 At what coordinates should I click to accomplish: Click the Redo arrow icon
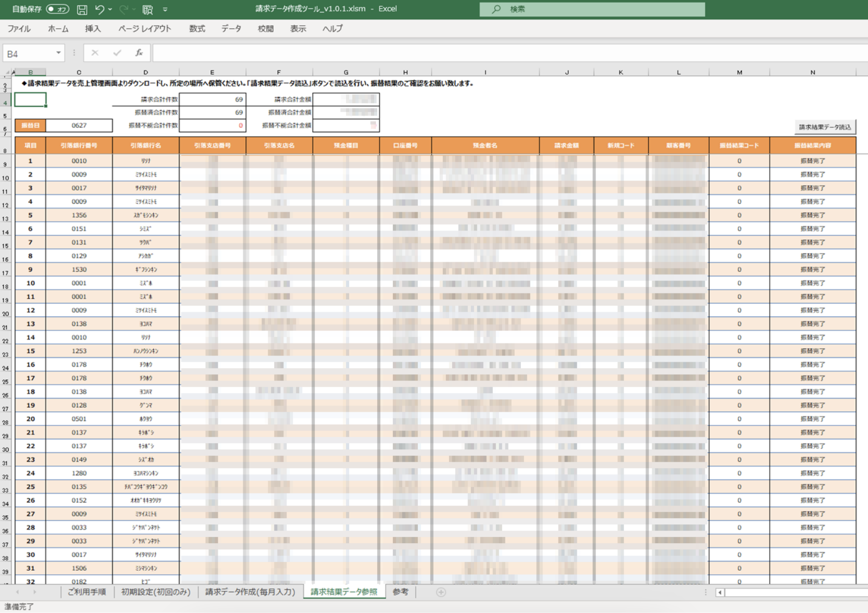coord(123,9)
